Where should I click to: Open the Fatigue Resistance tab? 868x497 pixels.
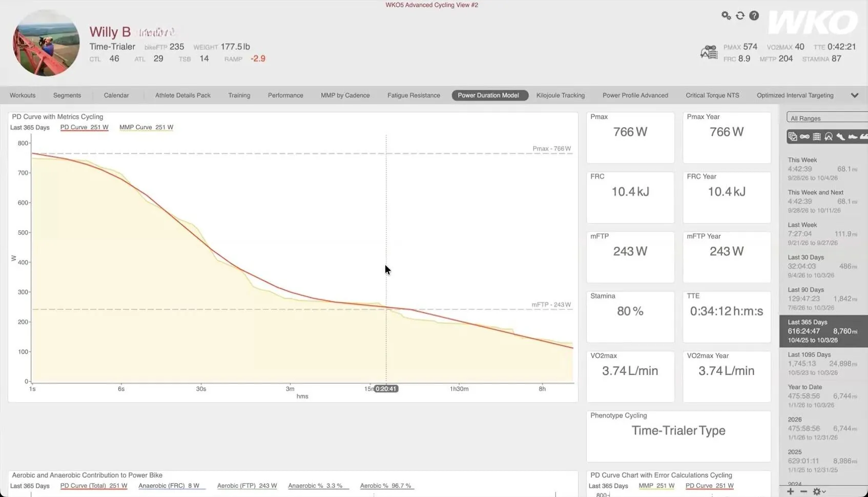coord(414,95)
